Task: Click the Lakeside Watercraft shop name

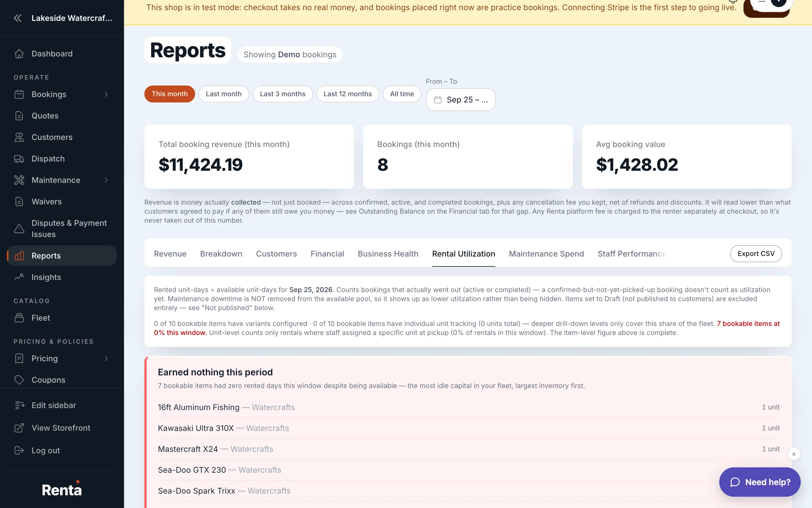Action: (x=72, y=18)
